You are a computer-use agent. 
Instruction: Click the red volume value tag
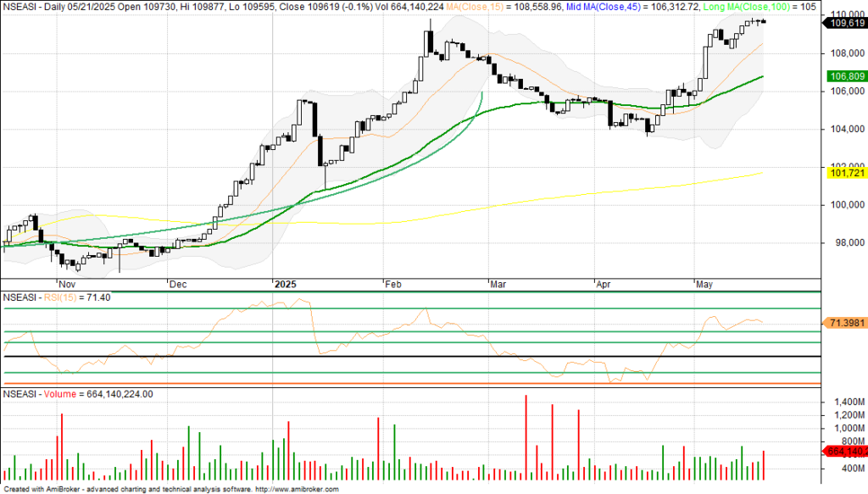[844, 451]
